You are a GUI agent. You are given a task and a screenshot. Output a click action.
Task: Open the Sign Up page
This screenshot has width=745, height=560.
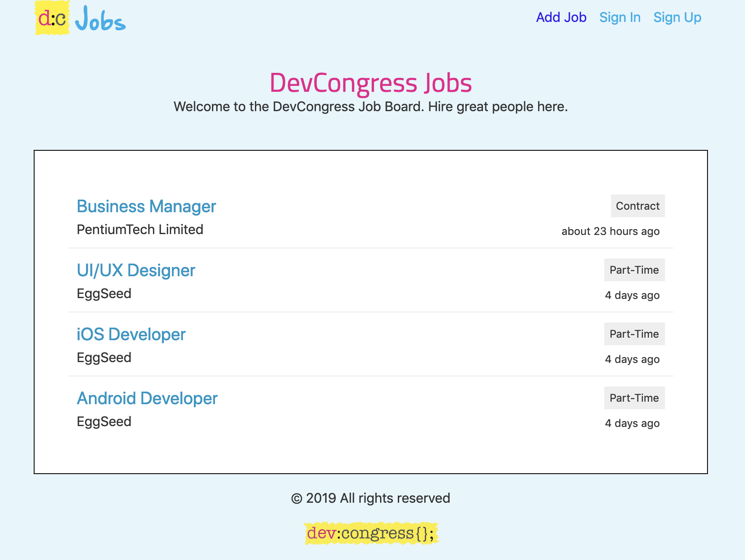click(677, 17)
